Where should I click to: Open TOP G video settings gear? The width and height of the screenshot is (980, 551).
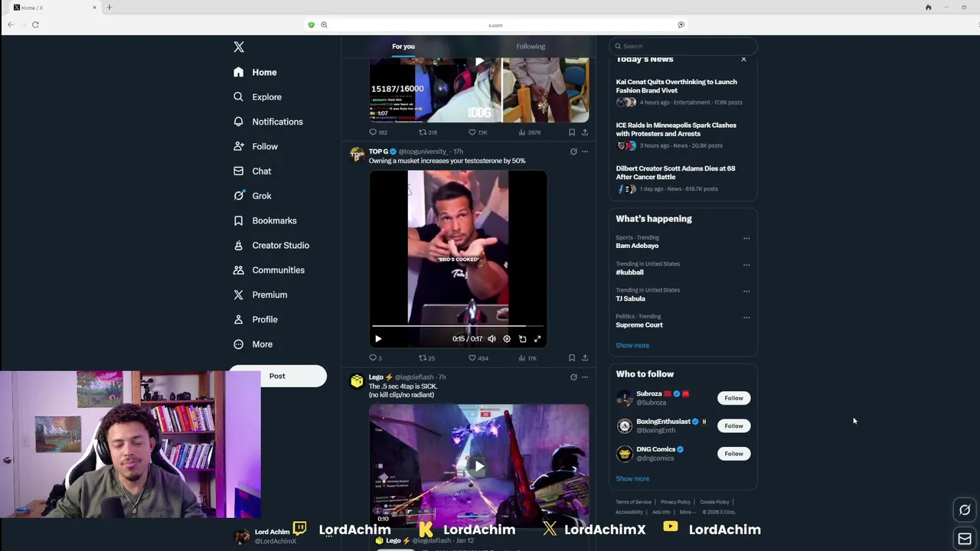point(507,339)
